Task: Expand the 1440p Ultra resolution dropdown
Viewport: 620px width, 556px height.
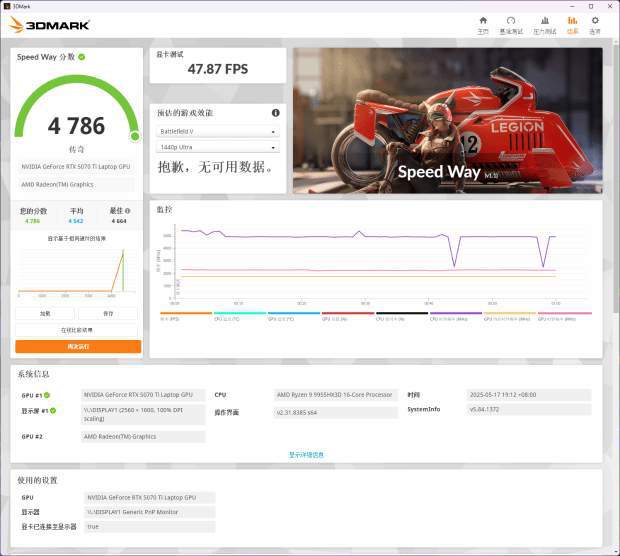Action: (218, 147)
